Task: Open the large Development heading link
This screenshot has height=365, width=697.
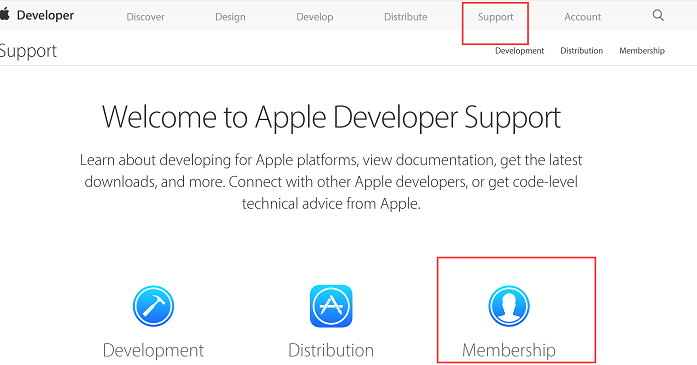Action: coord(153,350)
